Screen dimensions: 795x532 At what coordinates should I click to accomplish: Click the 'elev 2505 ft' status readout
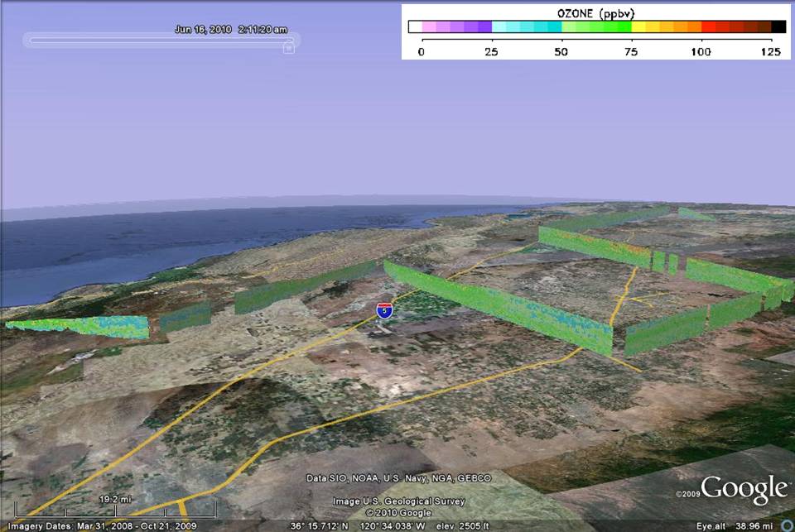(462, 526)
